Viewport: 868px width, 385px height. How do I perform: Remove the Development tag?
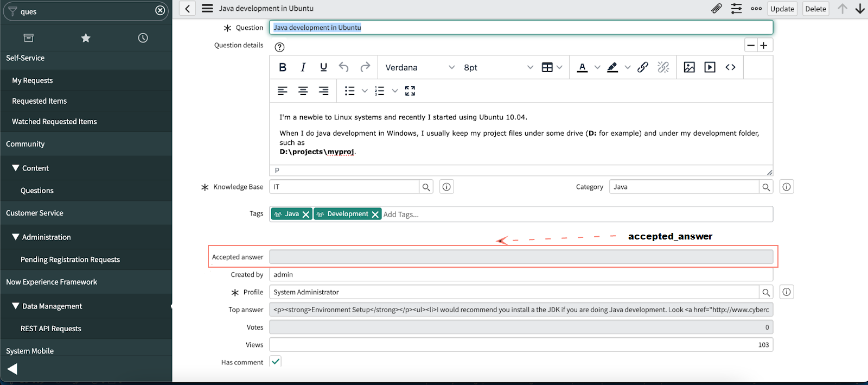375,214
